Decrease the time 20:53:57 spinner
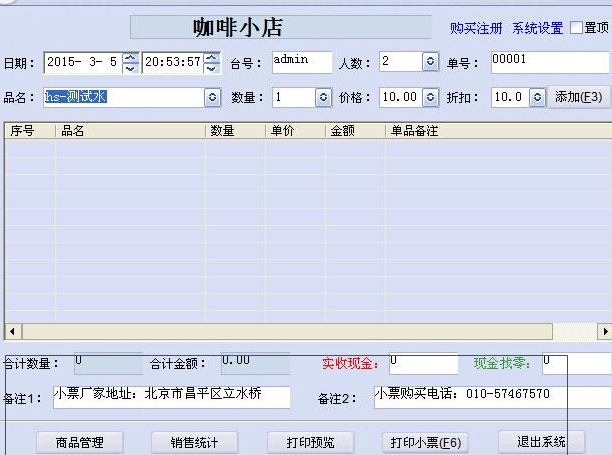The height and width of the screenshot is (455, 612). click(x=212, y=68)
